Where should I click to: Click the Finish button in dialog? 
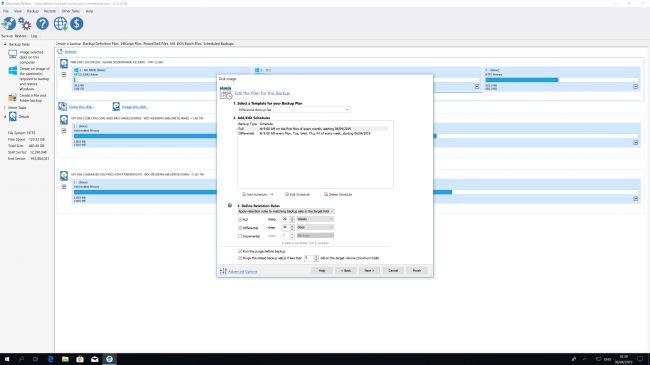tap(417, 270)
